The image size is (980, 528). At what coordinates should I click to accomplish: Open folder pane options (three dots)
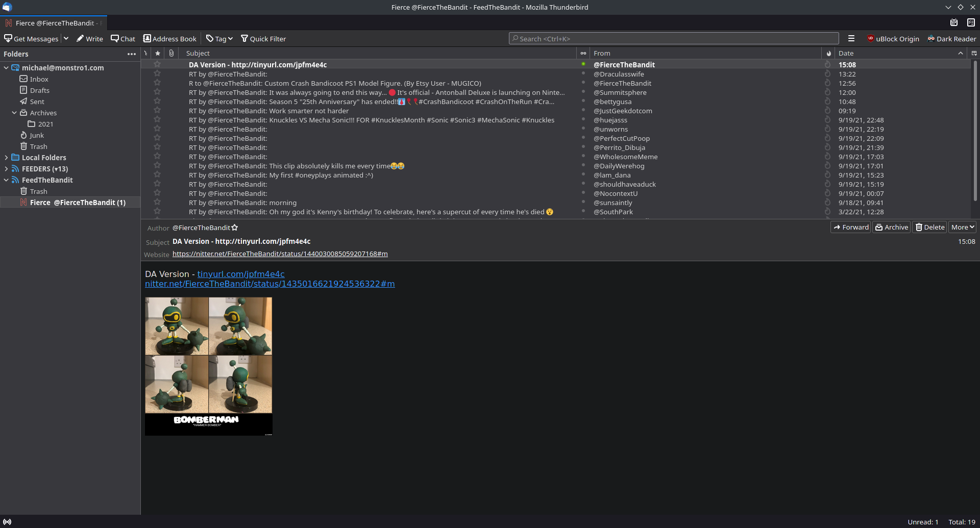point(132,54)
